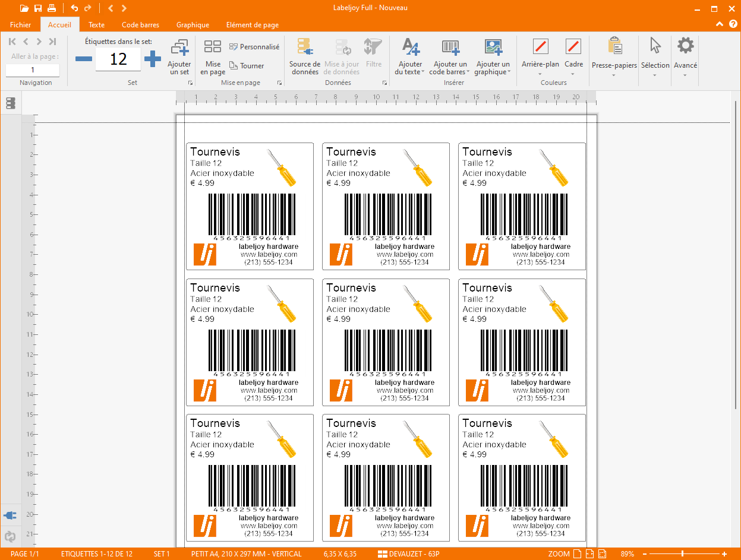Image resolution: width=741 pixels, height=560 pixels.
Task: Switch to the Elément de page tab
Action: [x=253, y=25]
